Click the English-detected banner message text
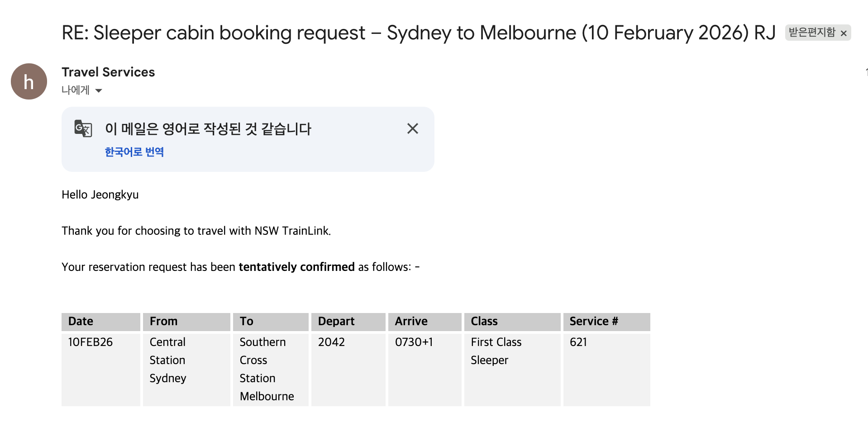This screenshot has width=868, height=427. coord(208,129)
